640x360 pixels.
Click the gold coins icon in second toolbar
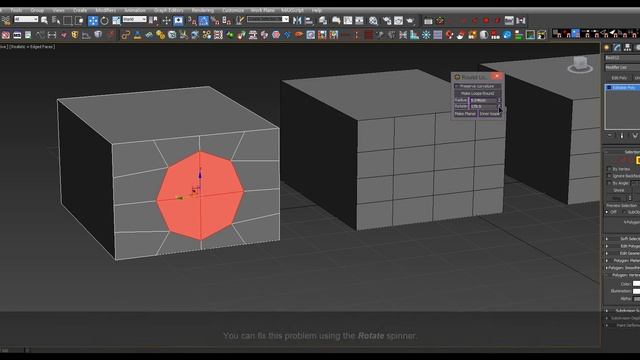click(160, 35)
